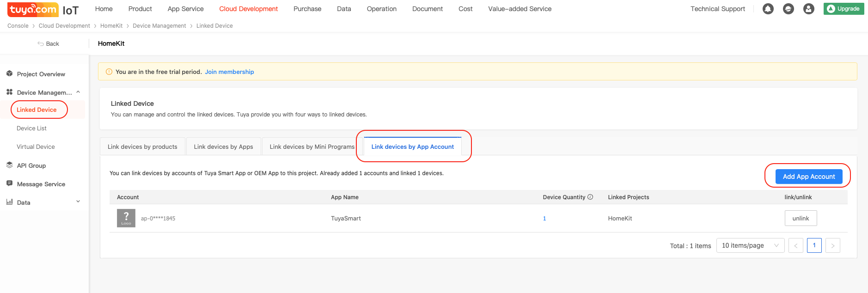Open Message Service in sidebar
868x293 pixels.
coord(41,184)
